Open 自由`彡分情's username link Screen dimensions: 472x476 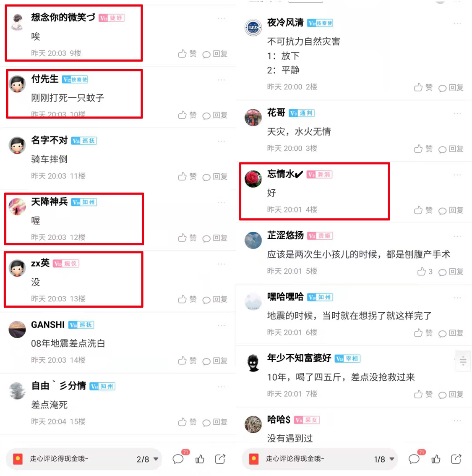59,386
